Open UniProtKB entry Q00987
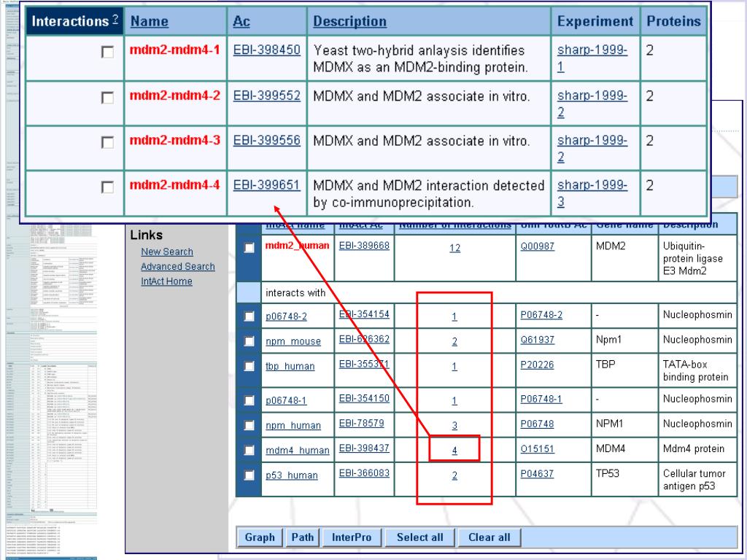Image resolution: width=747 pixels, height=560 pixels. tap(538, 246)
